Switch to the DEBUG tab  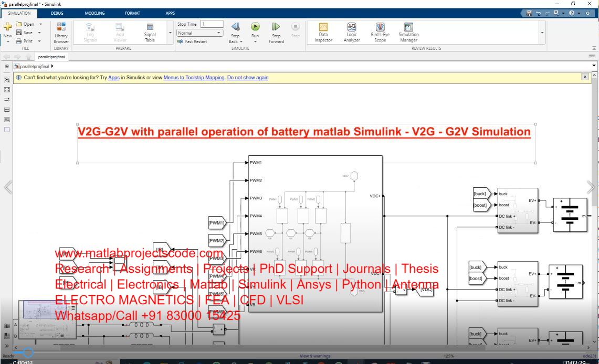point(57,13)
